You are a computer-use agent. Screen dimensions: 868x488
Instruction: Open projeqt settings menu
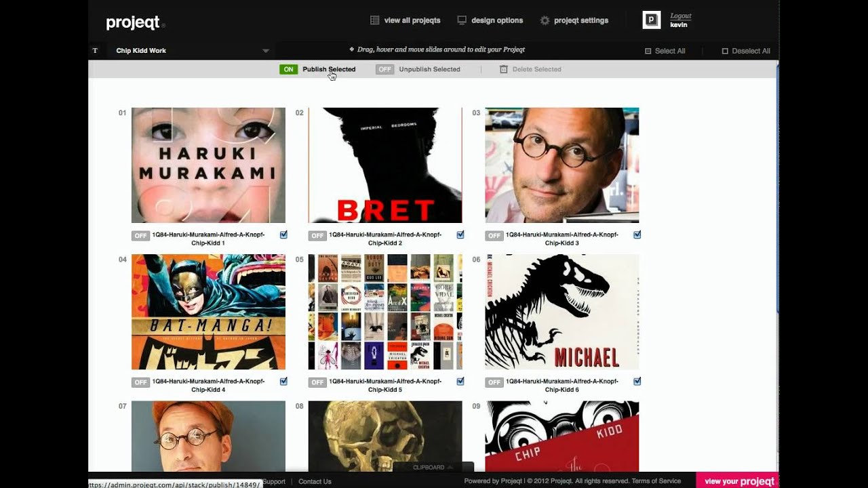click(x=581, y=20)
